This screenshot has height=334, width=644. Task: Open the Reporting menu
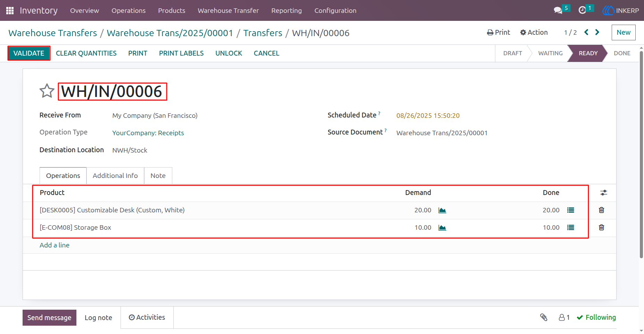pos(287,10)
